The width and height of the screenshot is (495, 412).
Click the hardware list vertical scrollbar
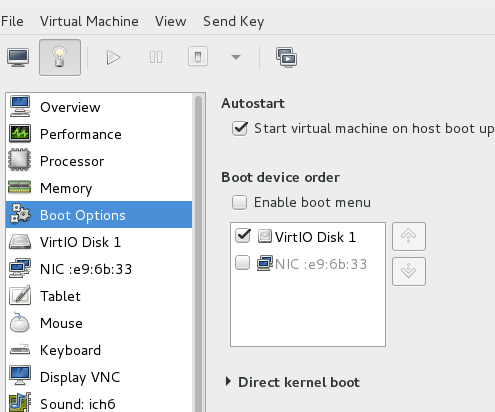199,253
